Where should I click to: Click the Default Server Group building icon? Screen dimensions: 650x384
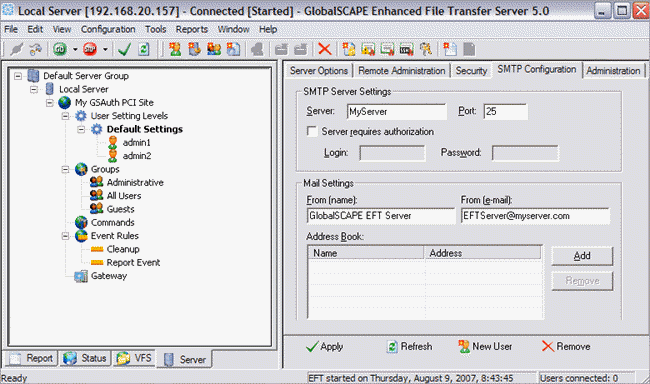(x=33, y=76)
